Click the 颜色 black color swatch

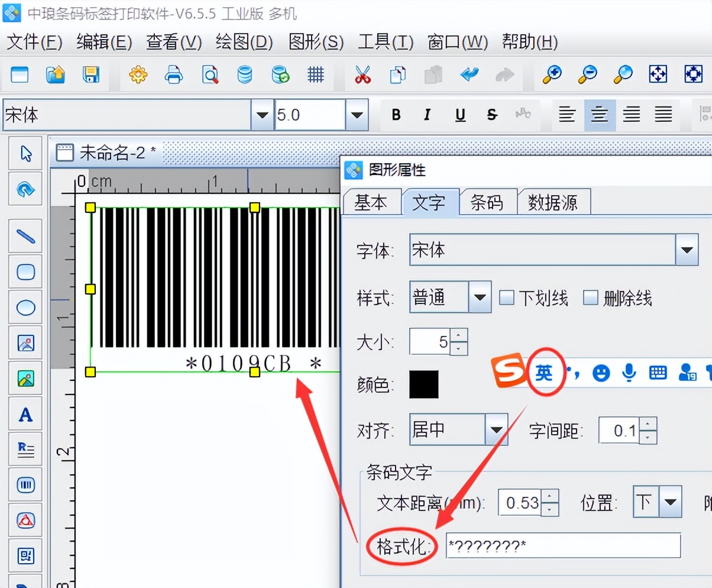[x=425, y=384]
